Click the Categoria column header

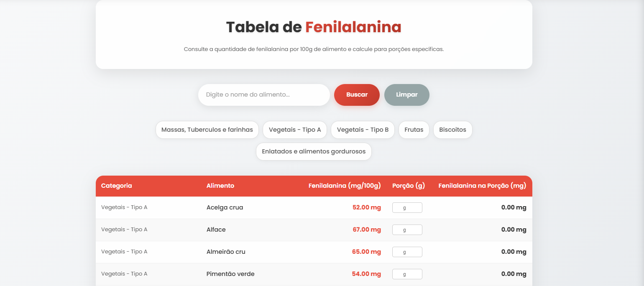tap(116, 186)
